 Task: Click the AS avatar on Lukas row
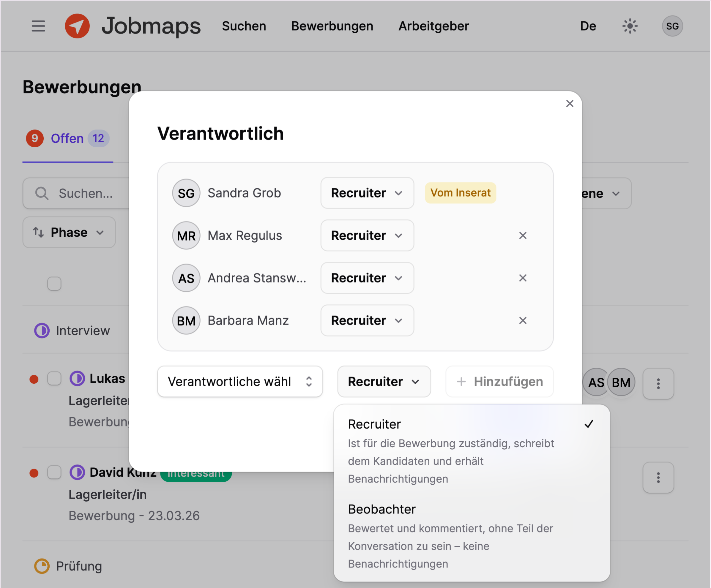(595, 382)
